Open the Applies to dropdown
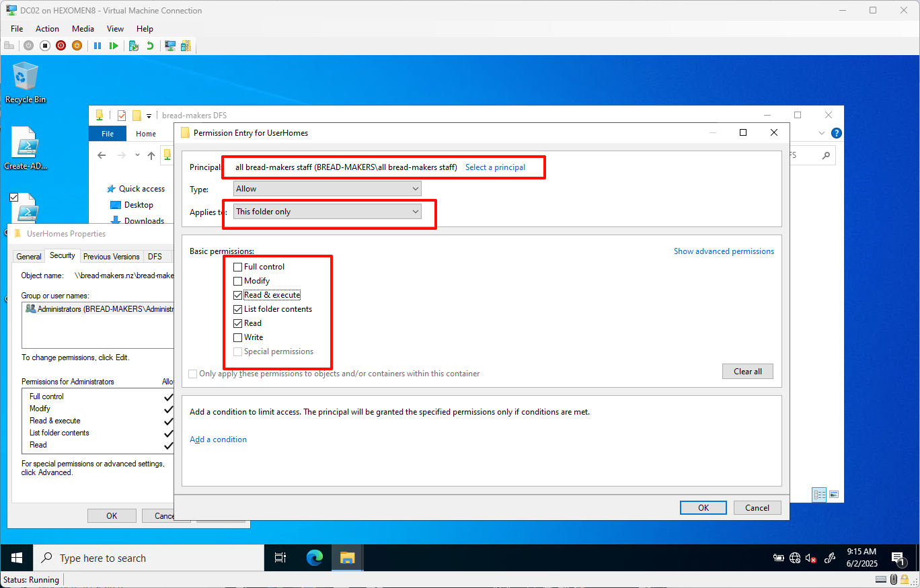This screenshot has height=588, width=920. coord(327,212)
